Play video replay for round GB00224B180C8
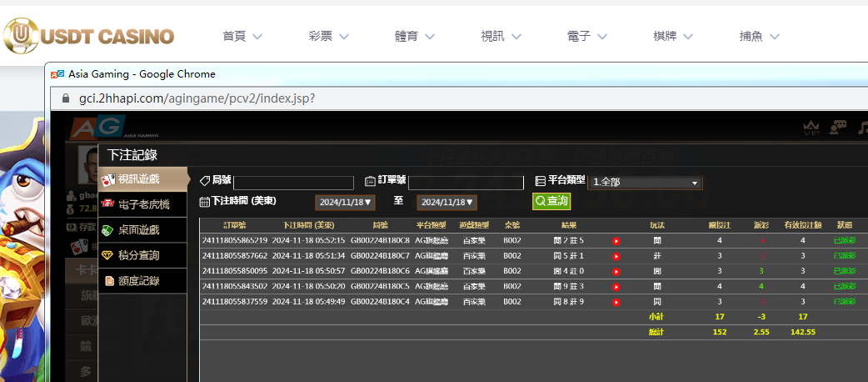Image resolution: width=868 pixels, height=382 pixels. point(616,241)
